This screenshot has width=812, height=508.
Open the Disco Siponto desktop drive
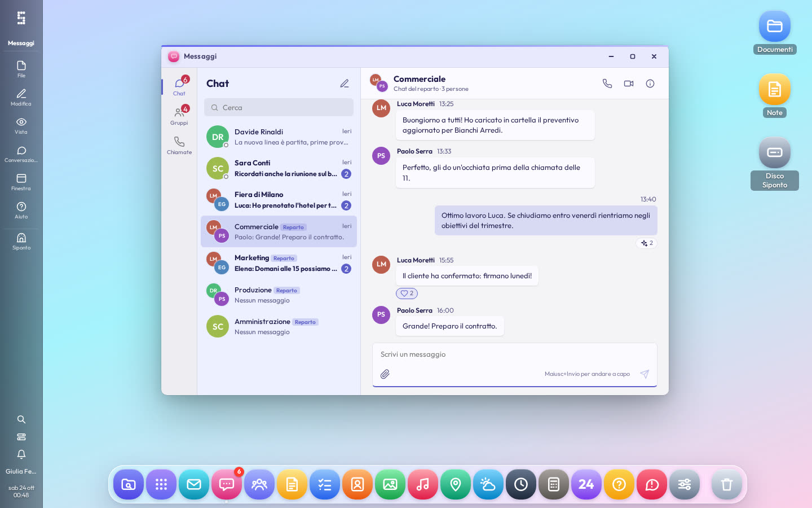[x=775, y=164]
